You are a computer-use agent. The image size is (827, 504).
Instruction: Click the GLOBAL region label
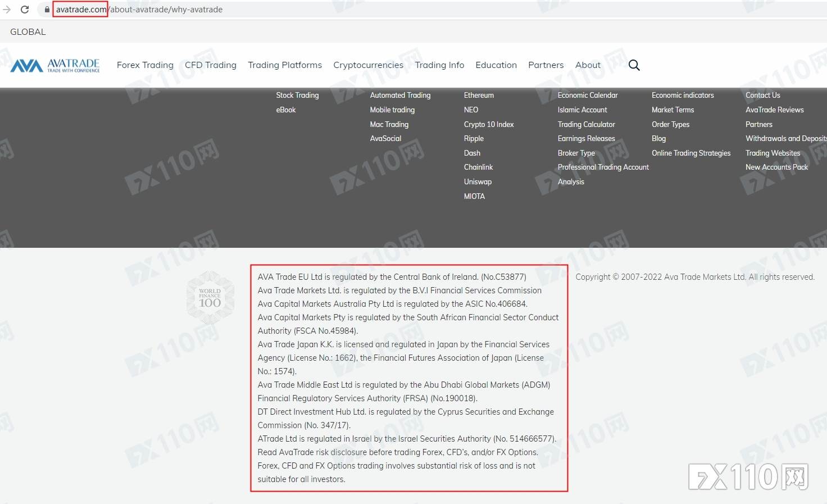coord(28,32)
